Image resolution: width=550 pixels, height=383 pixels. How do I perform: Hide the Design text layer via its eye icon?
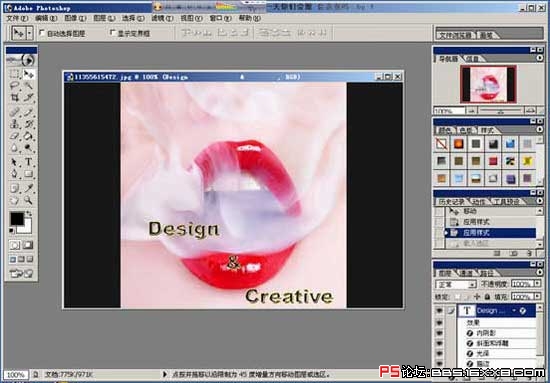pyautogui.click(x=439, y=311)
